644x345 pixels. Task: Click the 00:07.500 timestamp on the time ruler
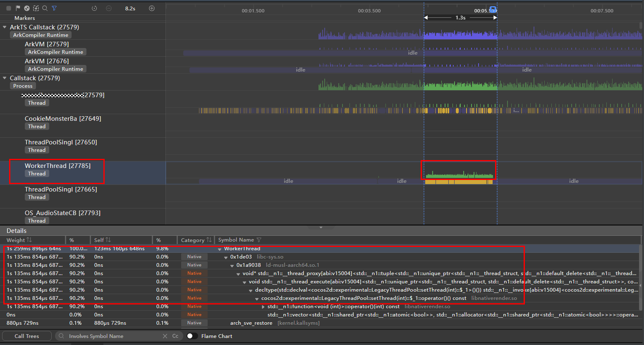pos(602,11)
